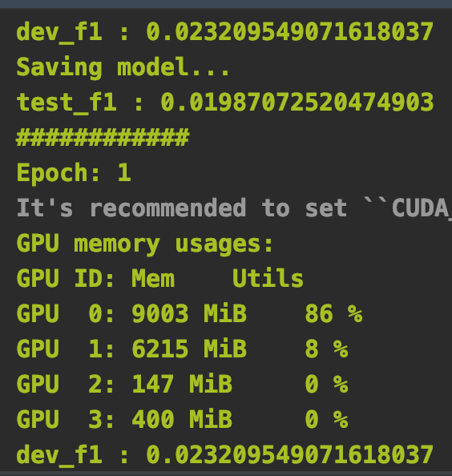452x476 pixels.
Task: Click the 'GPU memory usages:' heading
Action: (x=145, y=244)
